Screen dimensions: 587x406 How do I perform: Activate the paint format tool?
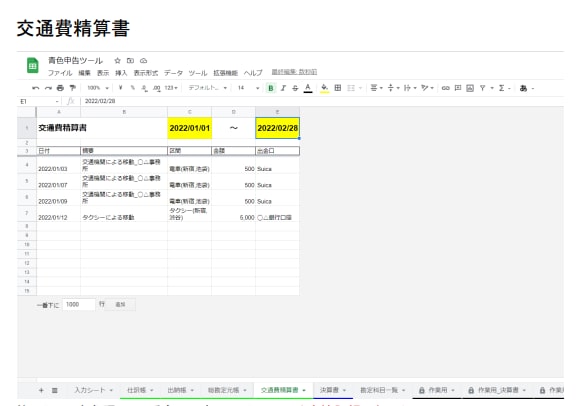coord(73,88)
